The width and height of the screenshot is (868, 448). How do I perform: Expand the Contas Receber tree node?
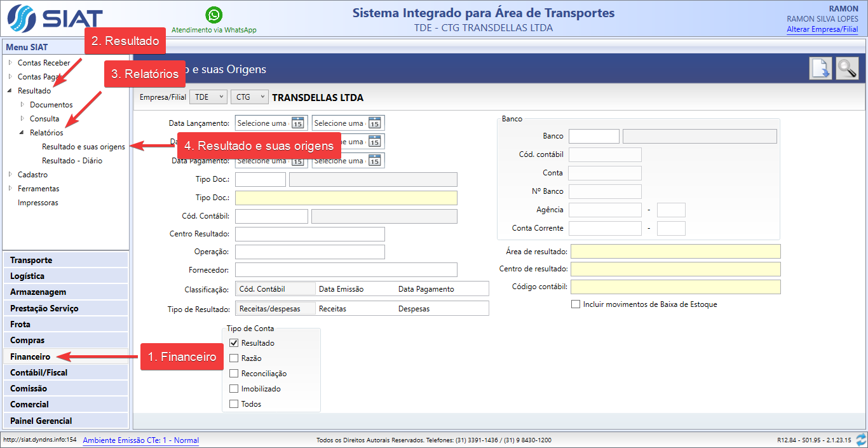(10, 63)
